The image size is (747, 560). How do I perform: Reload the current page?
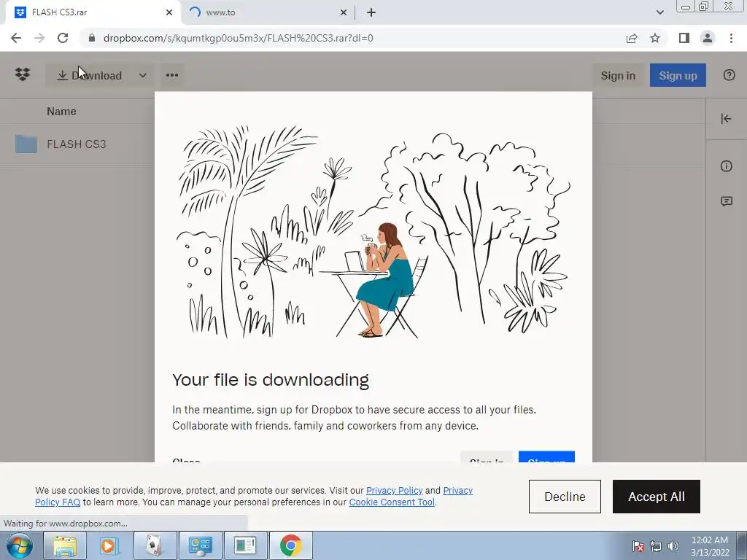pyautogui.click(x=63, y=38)
